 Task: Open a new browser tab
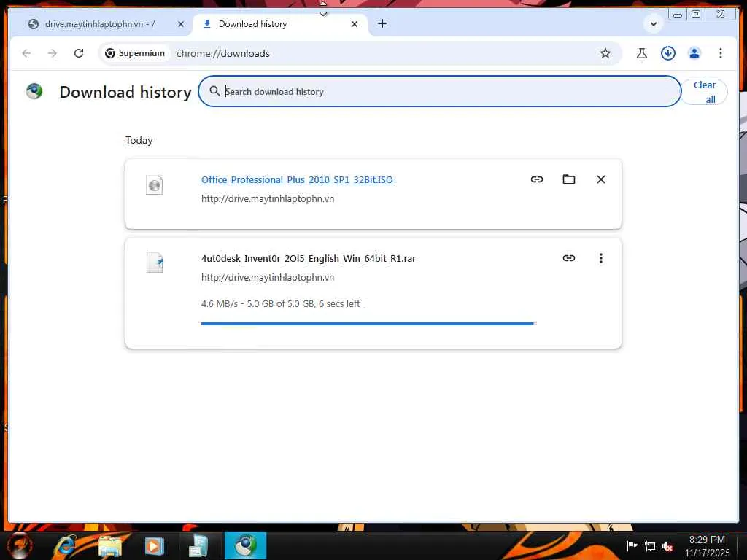tap(382, 23)
